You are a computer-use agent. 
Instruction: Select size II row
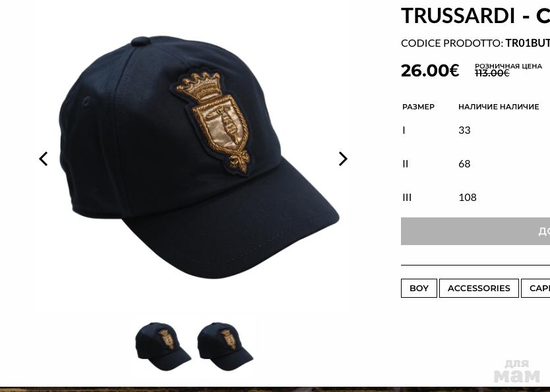pyautogui.click(x=475, y=163)
